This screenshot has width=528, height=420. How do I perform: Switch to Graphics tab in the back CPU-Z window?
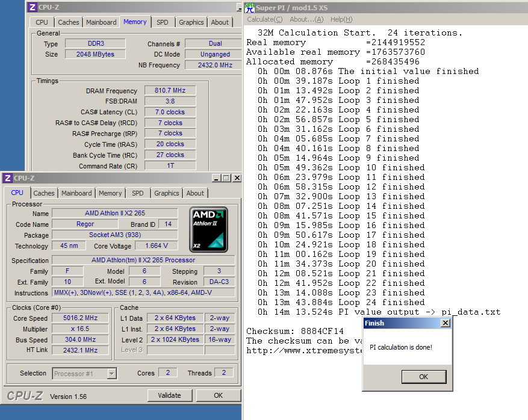[x=191, y=22]
